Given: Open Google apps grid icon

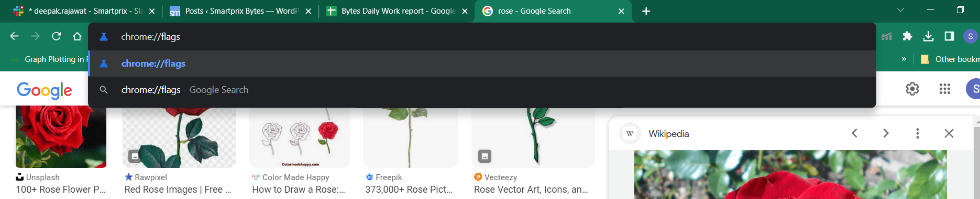Looking at the screenshot, I should click(x=945, y=89).
